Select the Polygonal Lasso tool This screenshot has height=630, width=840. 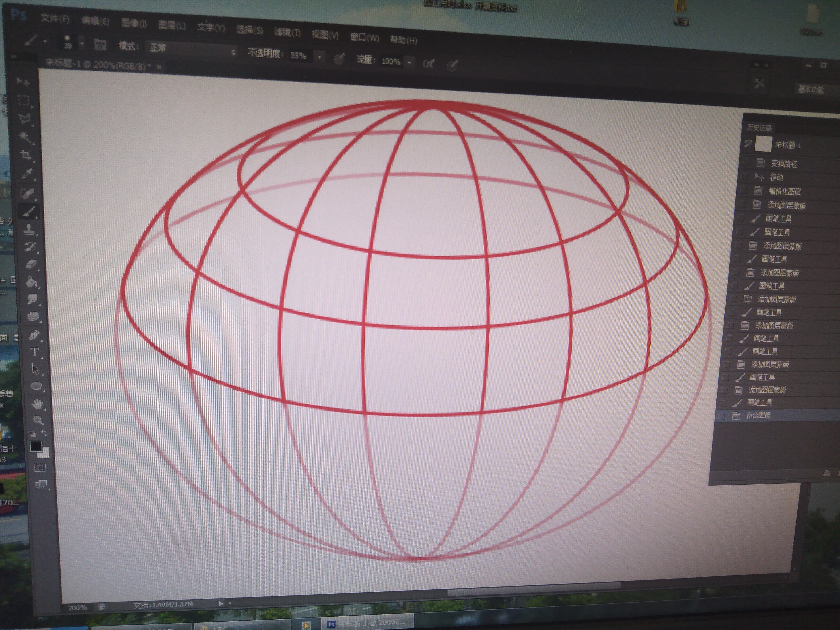(x=25, y=119)
